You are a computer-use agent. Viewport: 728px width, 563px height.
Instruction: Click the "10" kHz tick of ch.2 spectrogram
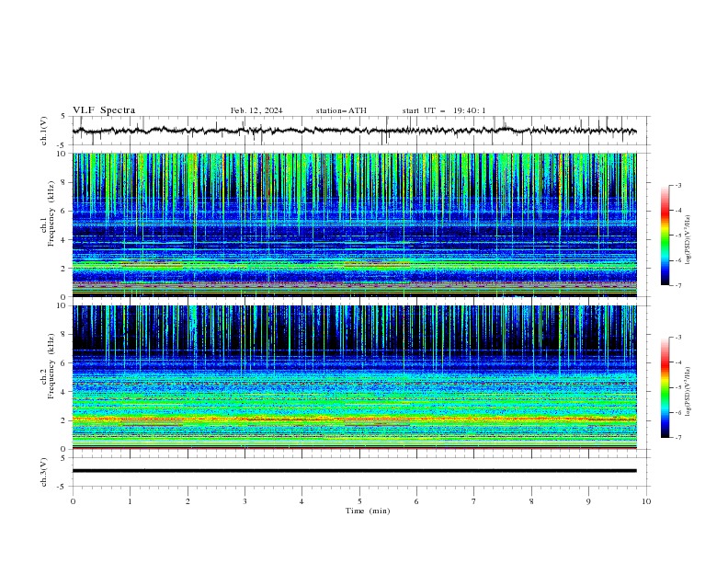point(63,305)
